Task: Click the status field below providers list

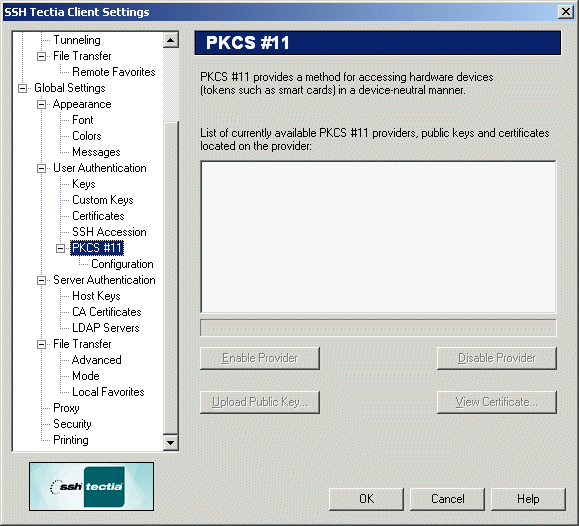Action: pyautogui.click(x=378, y=328)
